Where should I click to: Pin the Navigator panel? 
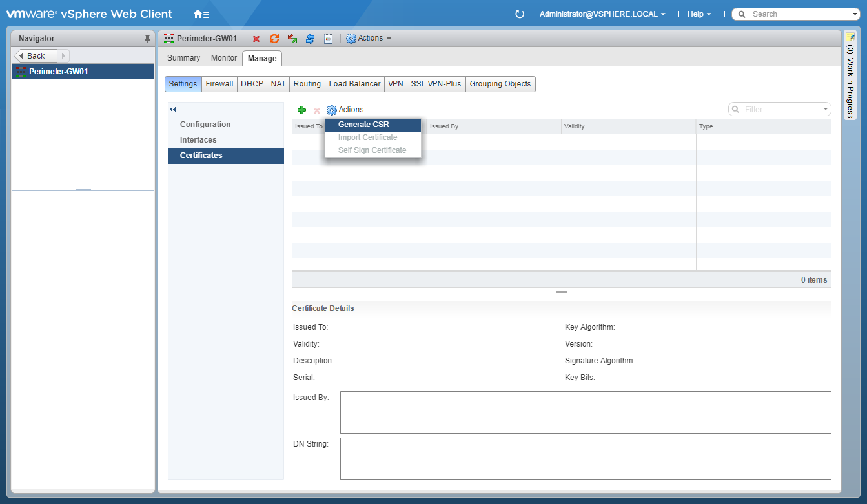(147, 39)
